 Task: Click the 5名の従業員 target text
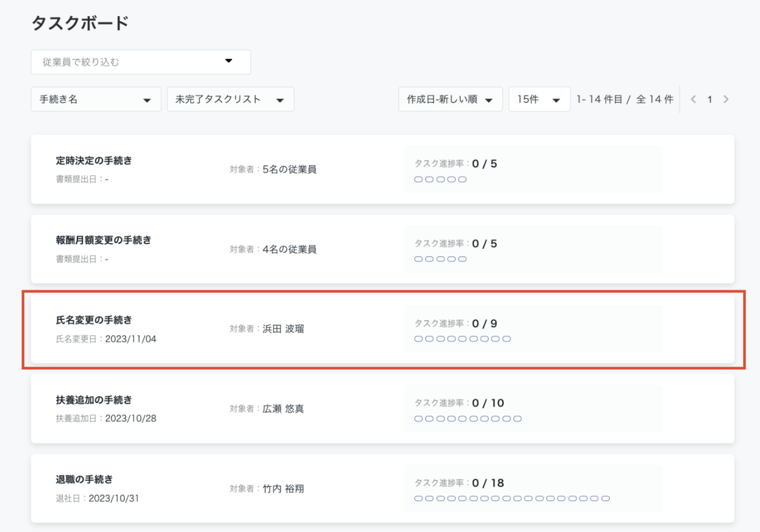point(289,169)
